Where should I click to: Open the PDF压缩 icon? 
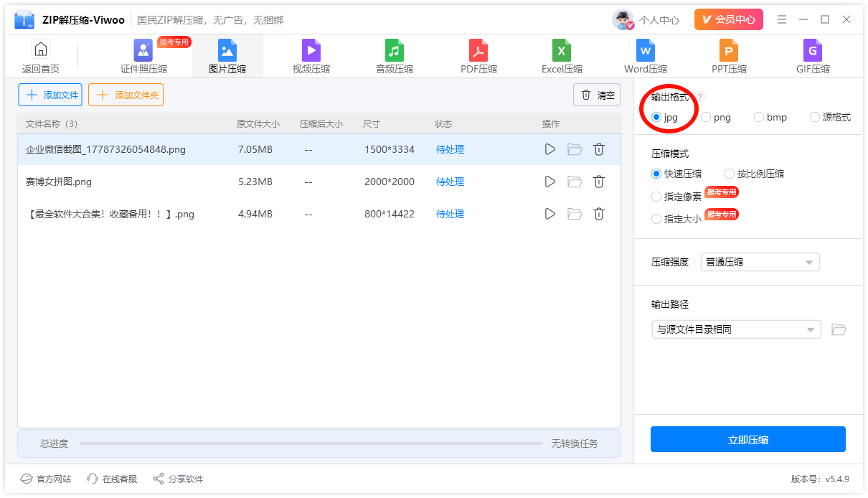pos(478,50)
